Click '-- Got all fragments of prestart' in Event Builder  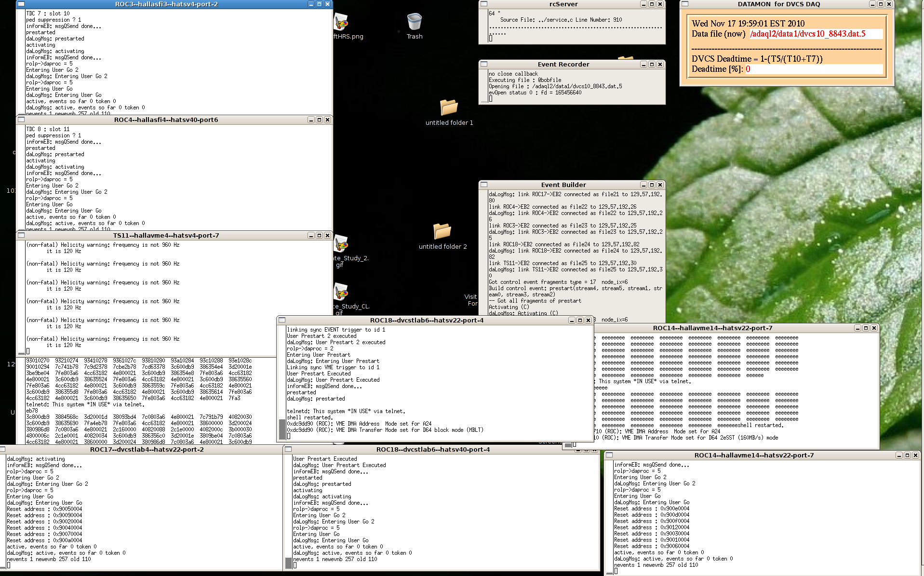click(x=535, y=301)
